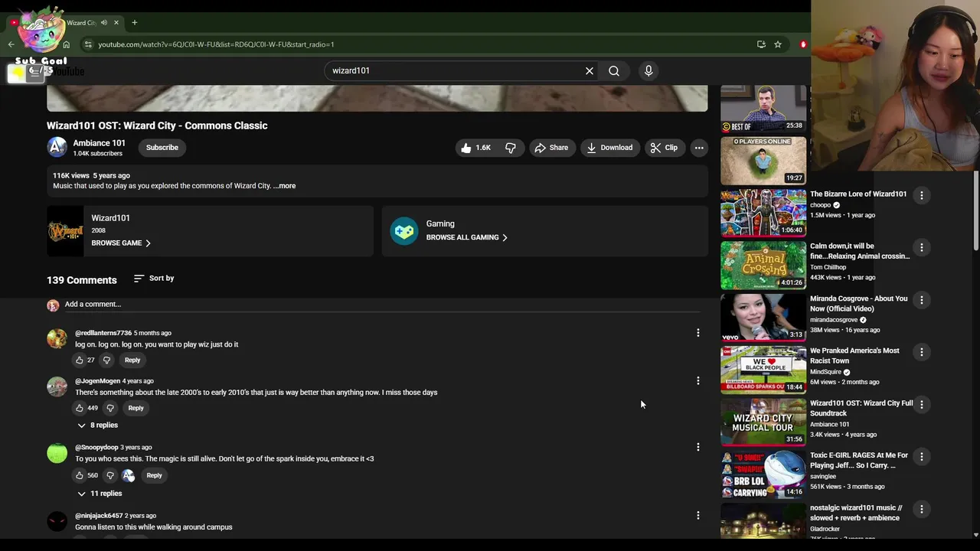This screenshot has width=980, height=551.
Task: Play Animal Crossing relaxing music thumbnail
Action: point(763,265)
